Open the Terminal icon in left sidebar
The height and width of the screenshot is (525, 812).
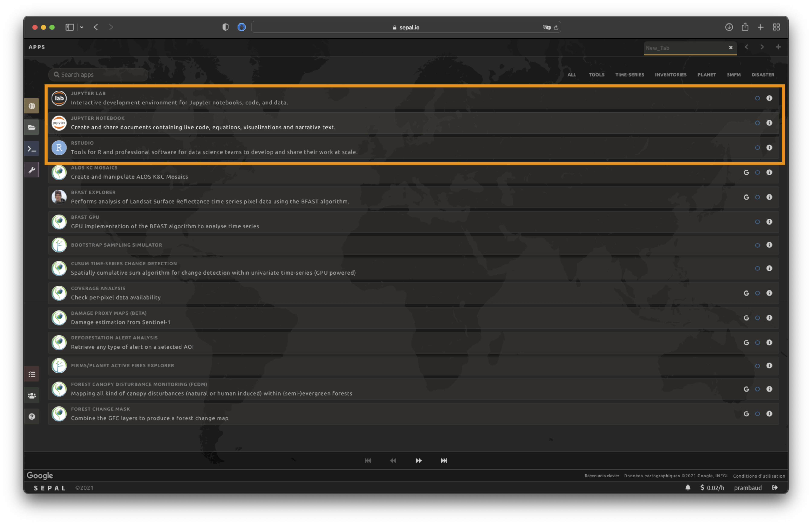click(x=32, y=149)
